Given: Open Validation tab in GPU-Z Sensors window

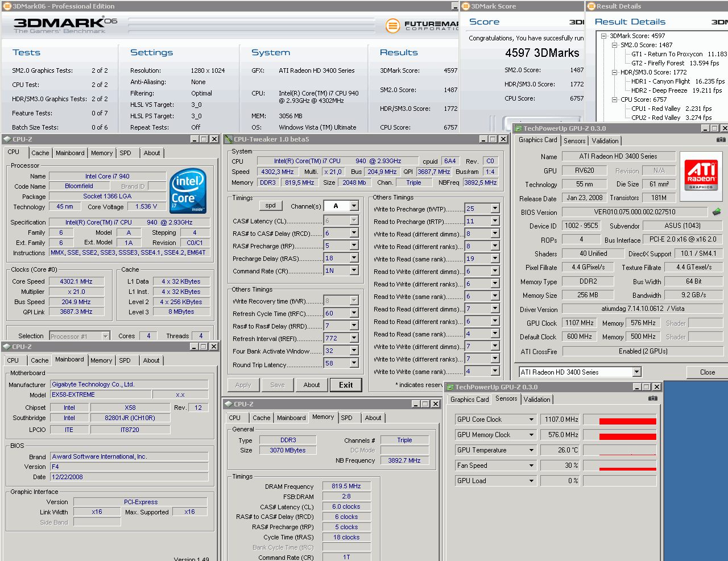Looking at the screenshot, I should pyautogui.click(x=537, y=400).
